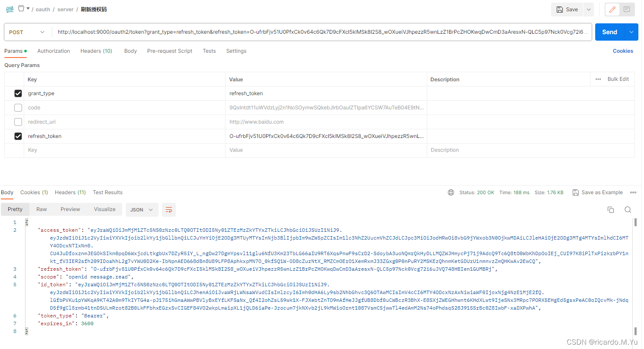The image size is (644, 349).
Task: Open the Test Results tab
Action: (108, 192)
